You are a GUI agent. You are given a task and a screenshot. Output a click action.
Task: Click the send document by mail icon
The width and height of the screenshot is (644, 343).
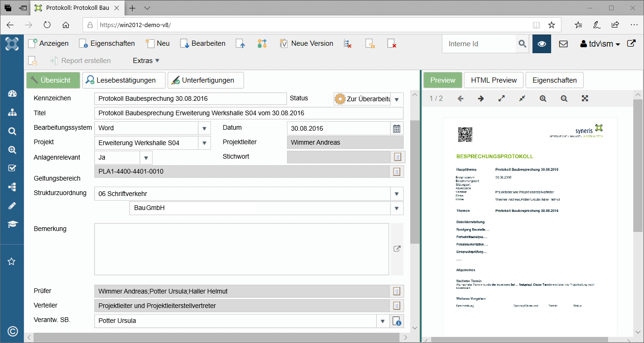[33, 61]
